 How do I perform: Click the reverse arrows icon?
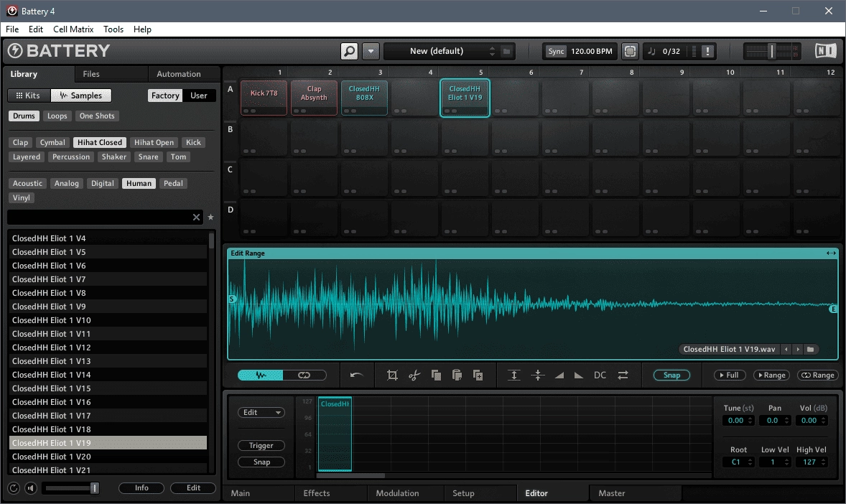(x=623, y=375)
